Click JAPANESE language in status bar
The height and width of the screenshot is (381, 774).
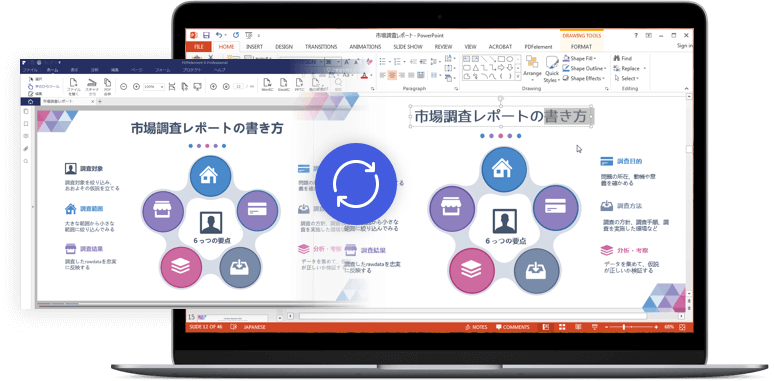(254, 327)
